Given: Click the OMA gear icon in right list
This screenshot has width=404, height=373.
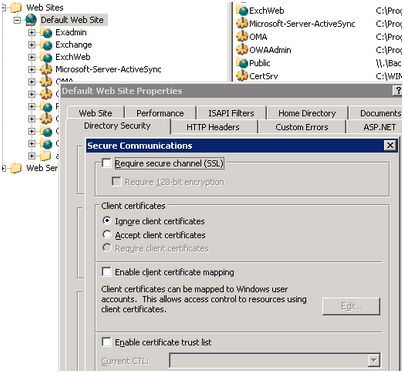Looking at the screenshot, I should [242, 37].
